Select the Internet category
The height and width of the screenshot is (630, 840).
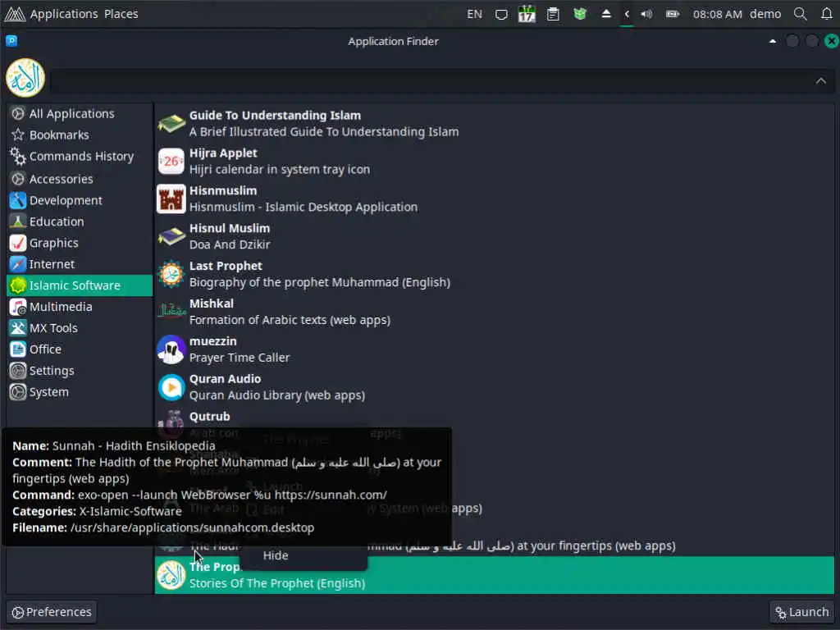point(80,264)
